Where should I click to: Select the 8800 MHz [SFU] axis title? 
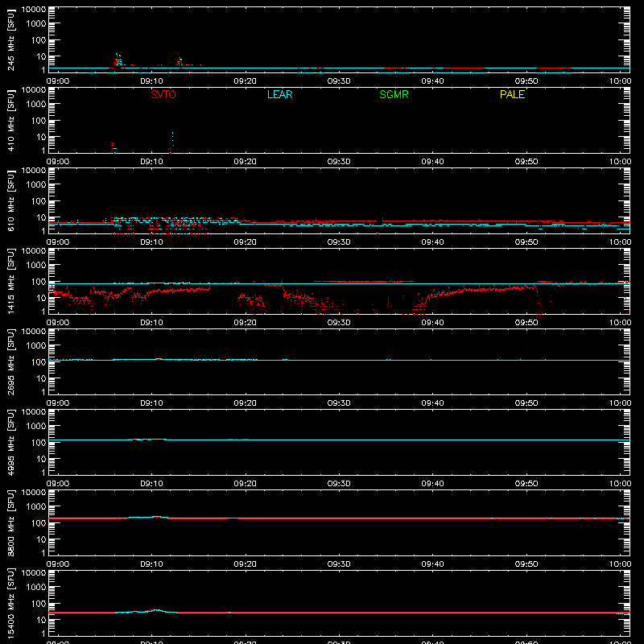pyautogui.click(x=10, y=522)
